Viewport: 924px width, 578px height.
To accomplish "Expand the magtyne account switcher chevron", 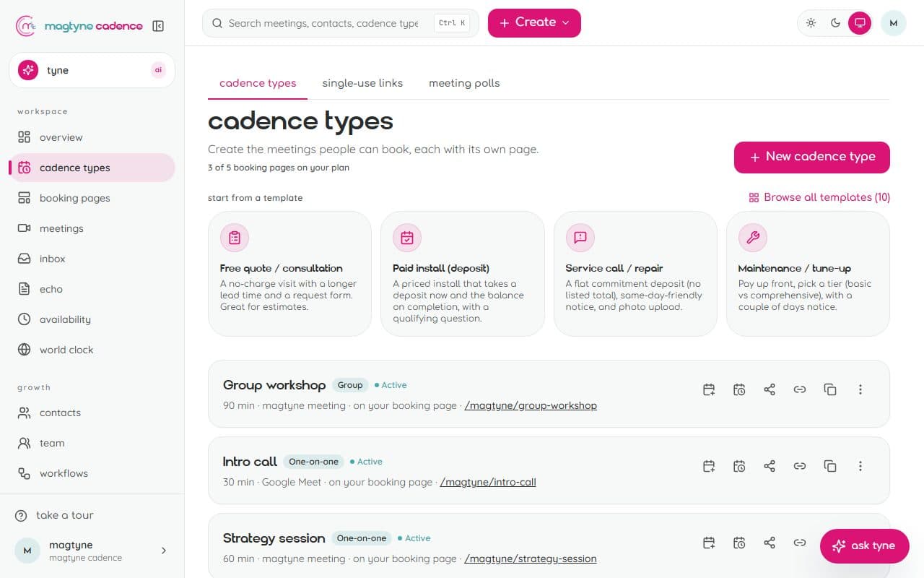I will (x=164, y=551).
